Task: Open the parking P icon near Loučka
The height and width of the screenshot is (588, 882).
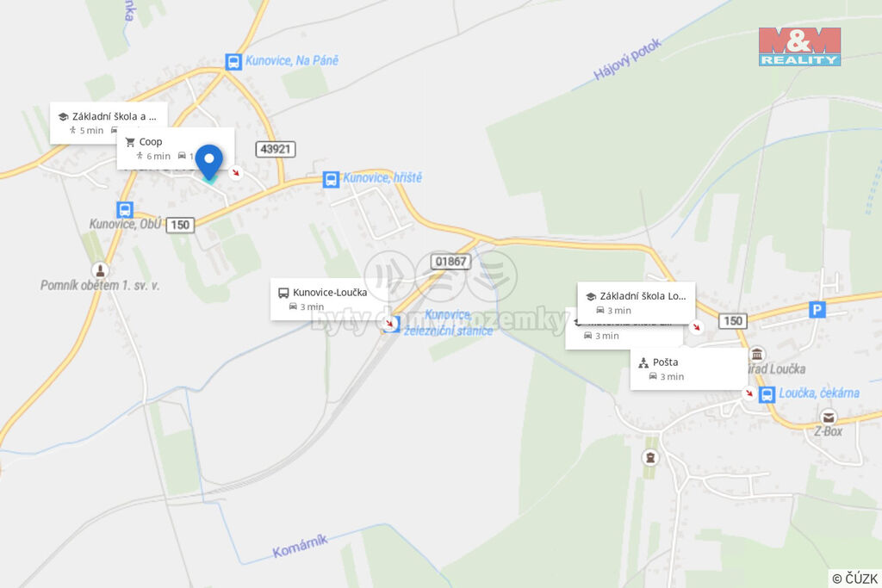Action: [817, 309]
